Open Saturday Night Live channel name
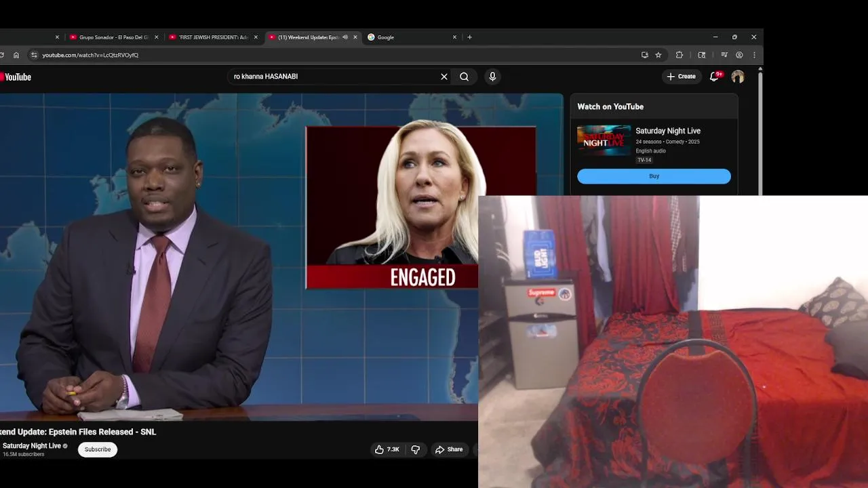This screenshot has width=868, height=488. coord(32,446)
